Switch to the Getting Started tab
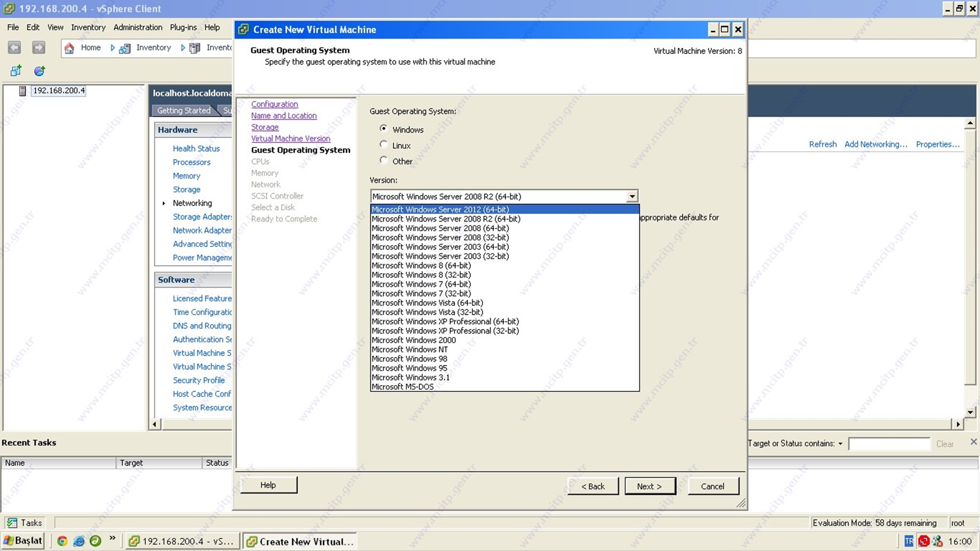980x551 pixels. point(184,110)
